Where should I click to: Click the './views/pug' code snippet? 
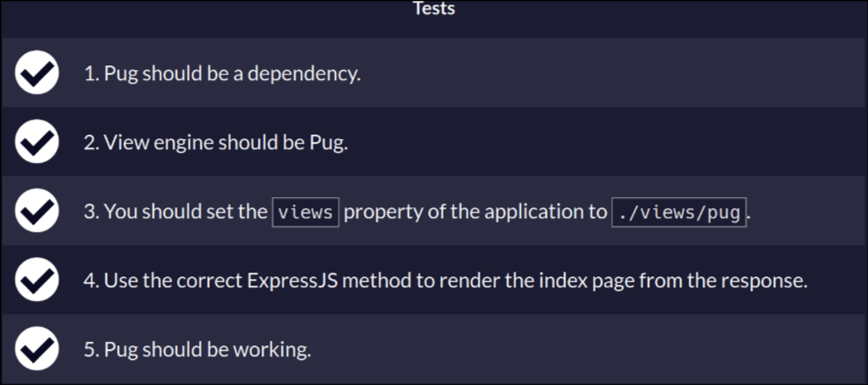678,212
